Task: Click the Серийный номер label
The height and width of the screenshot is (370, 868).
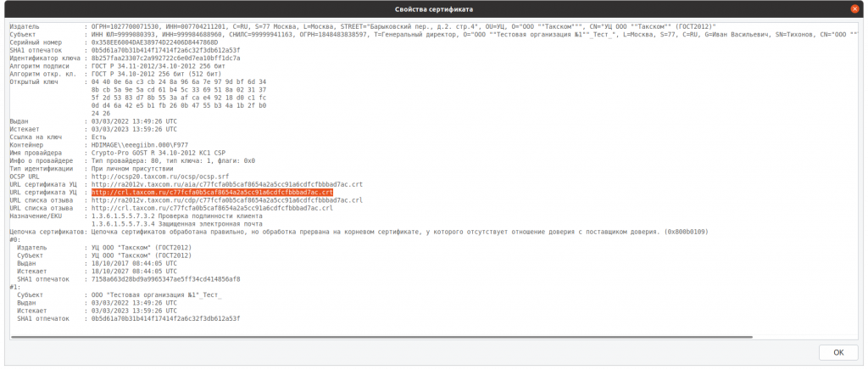Action: [x=34, y=42]
